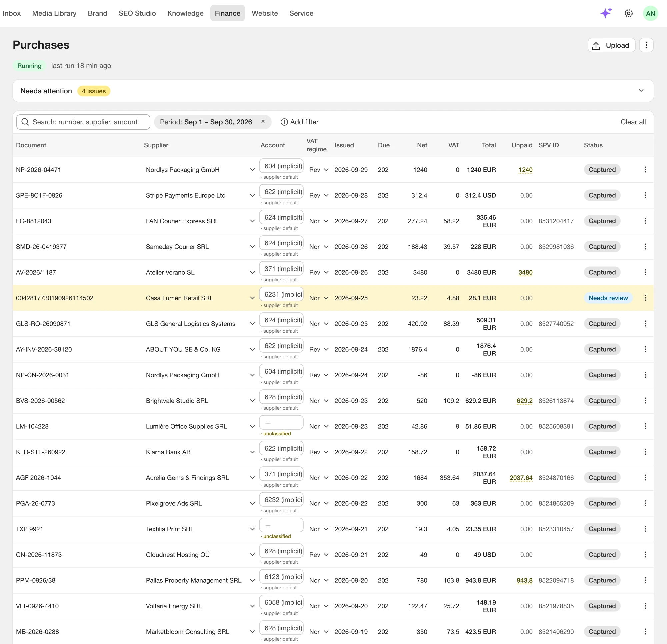Click the unpaid amount 3480 link
667x644 pixels.
pyautogui.click(x=525, y=272)
